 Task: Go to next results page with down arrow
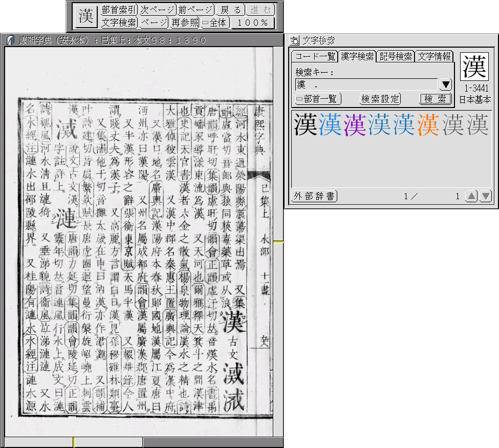485,196
